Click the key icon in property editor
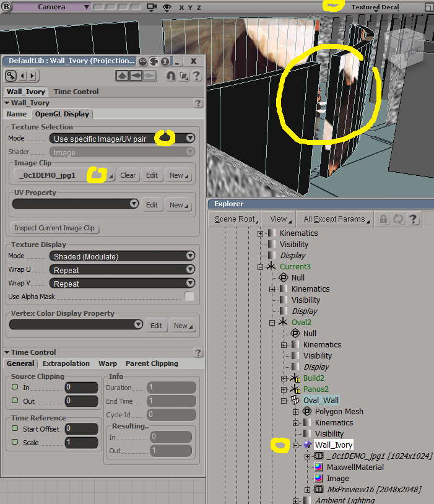 11,76
